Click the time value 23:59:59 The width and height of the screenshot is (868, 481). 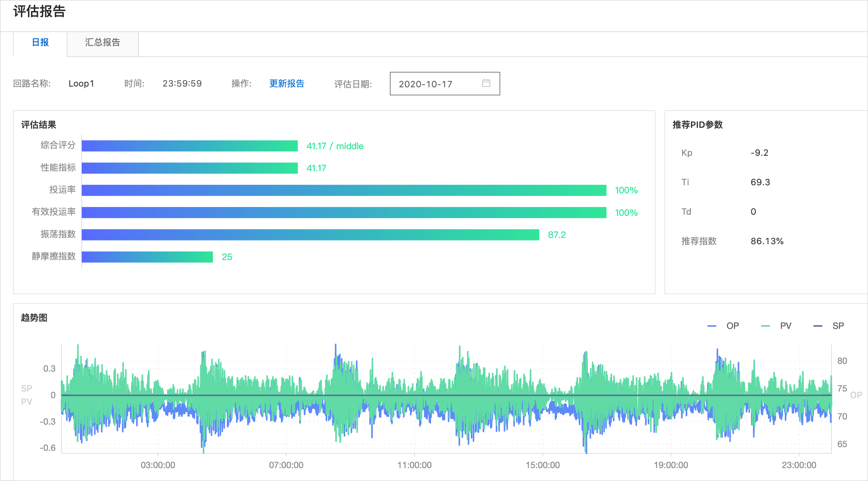click(x=182, y=84)
